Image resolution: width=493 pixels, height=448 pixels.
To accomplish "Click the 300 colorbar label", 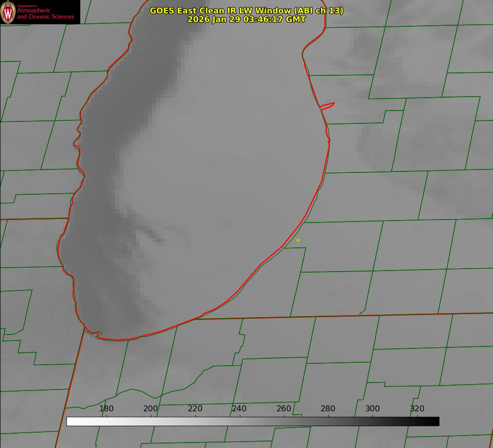I will coord(373,409).
